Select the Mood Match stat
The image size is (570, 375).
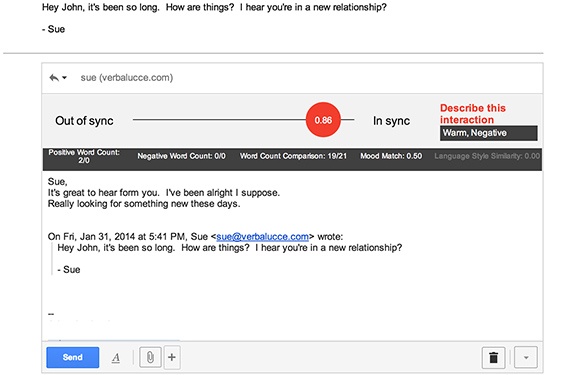(x=391, y=156)
